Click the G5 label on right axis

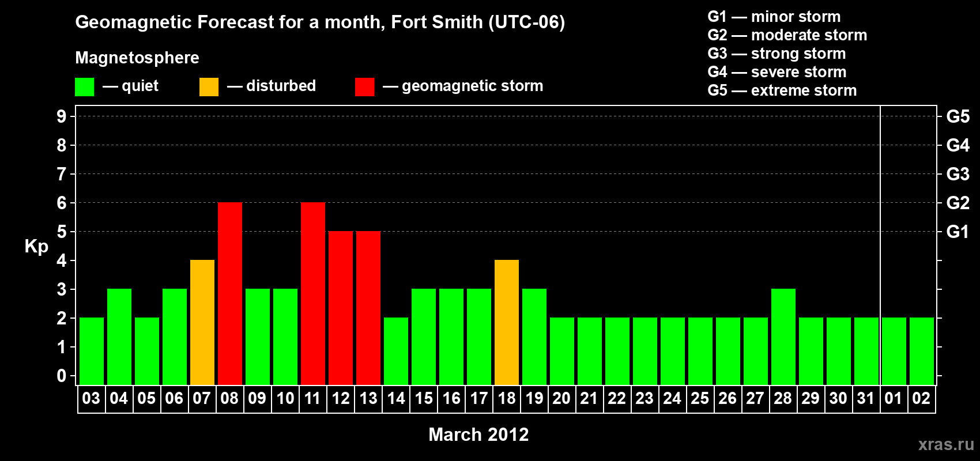click(958, 116)
